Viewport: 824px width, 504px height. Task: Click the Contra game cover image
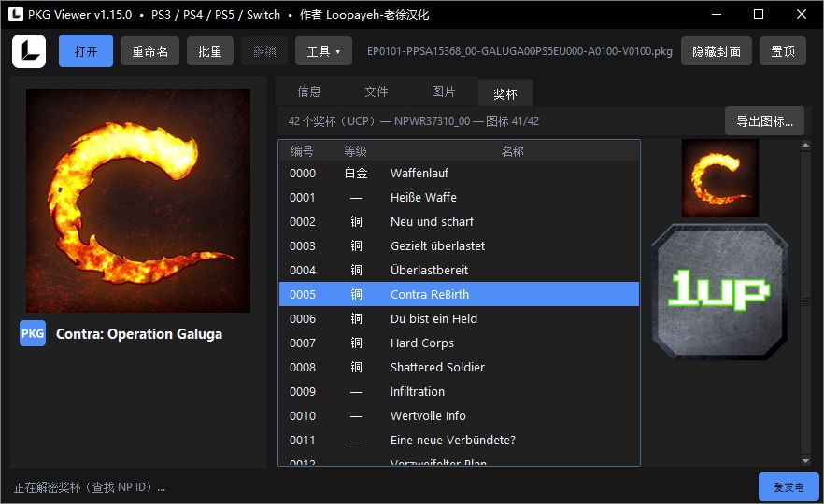[x=138, y=200]
